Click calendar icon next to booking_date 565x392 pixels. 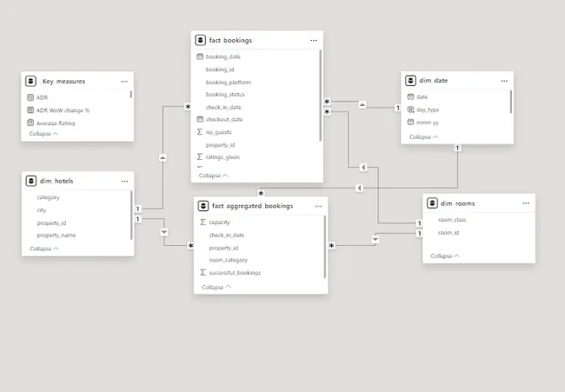[201, 56]
